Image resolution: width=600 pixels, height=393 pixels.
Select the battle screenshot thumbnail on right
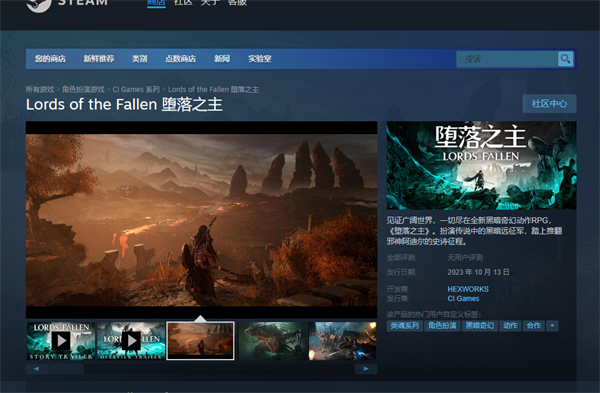pos(342,341)
